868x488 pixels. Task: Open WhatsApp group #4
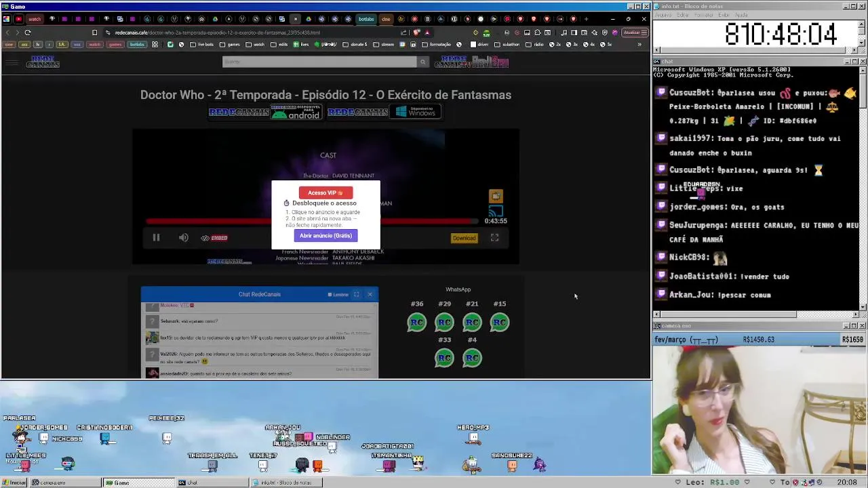(472, 358)
